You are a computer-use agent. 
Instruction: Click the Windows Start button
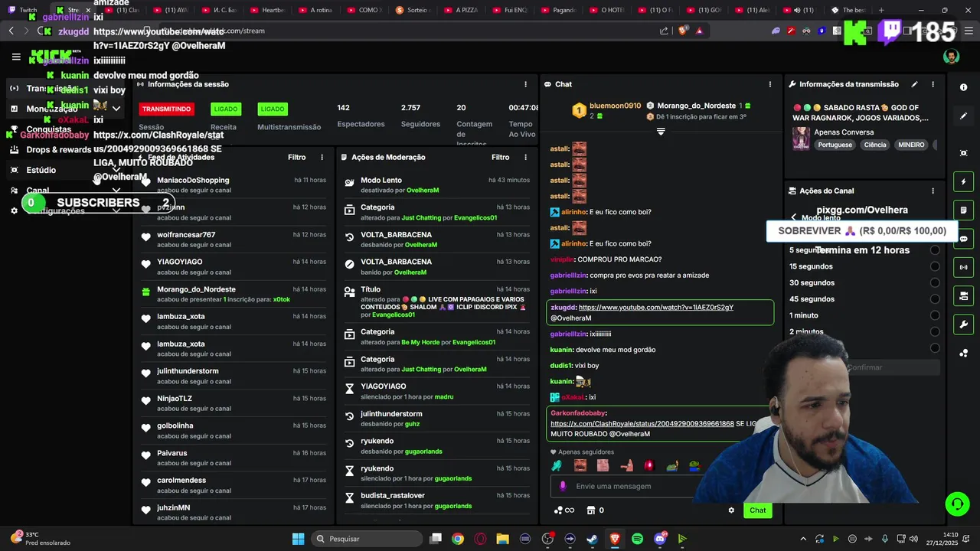[x=299, y=539]
